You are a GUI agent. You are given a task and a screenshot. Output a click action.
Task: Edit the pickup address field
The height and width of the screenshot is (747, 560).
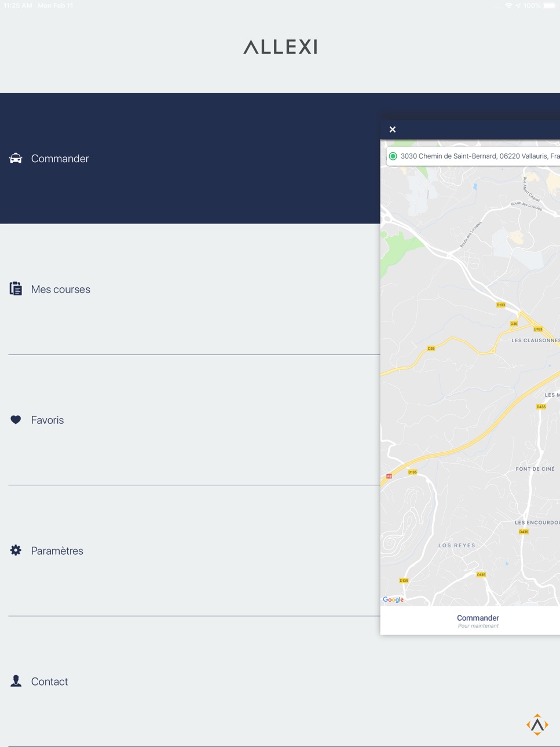pyautogui.click(x=473, y=156)
